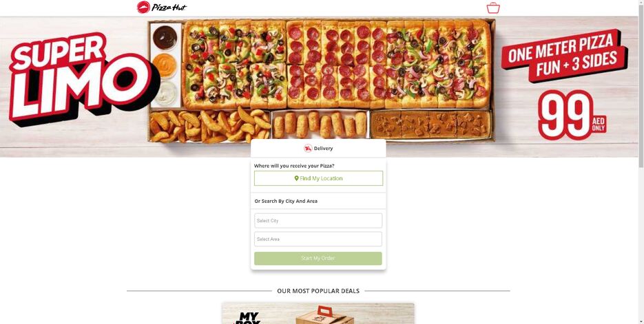This screenshot has height=324, width=644.
Task: Click Start My Order button
Action: tap(318, 259)
